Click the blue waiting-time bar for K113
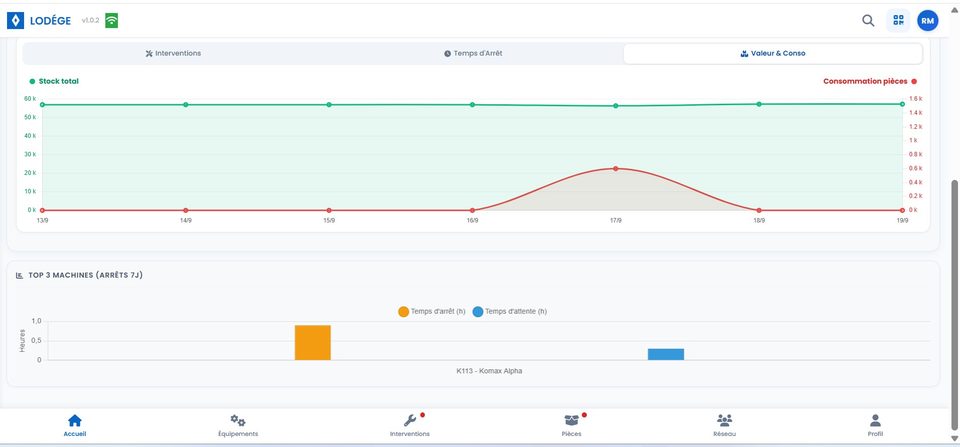Viewport: 960px width, 447px height. click(x=666, y=355)
